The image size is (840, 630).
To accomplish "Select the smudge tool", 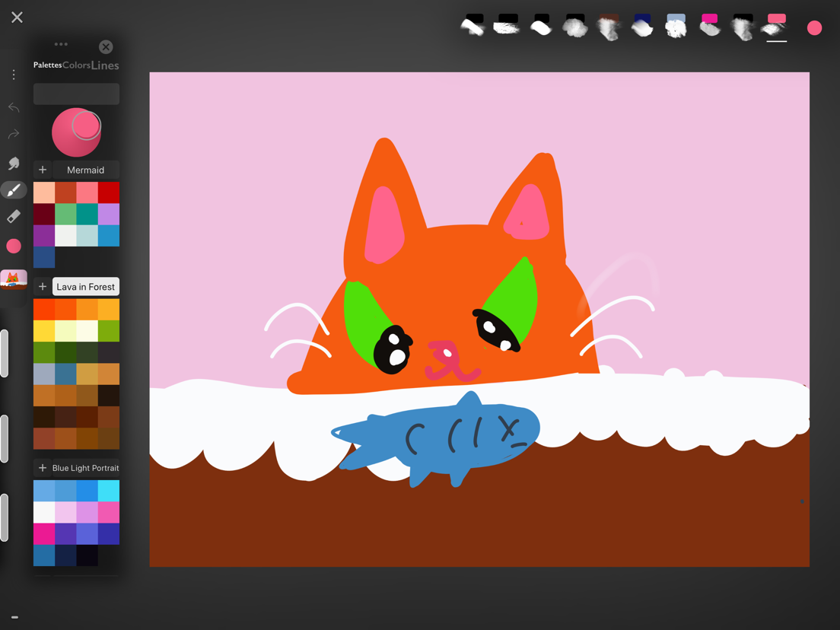I will (x=14, y=163).
